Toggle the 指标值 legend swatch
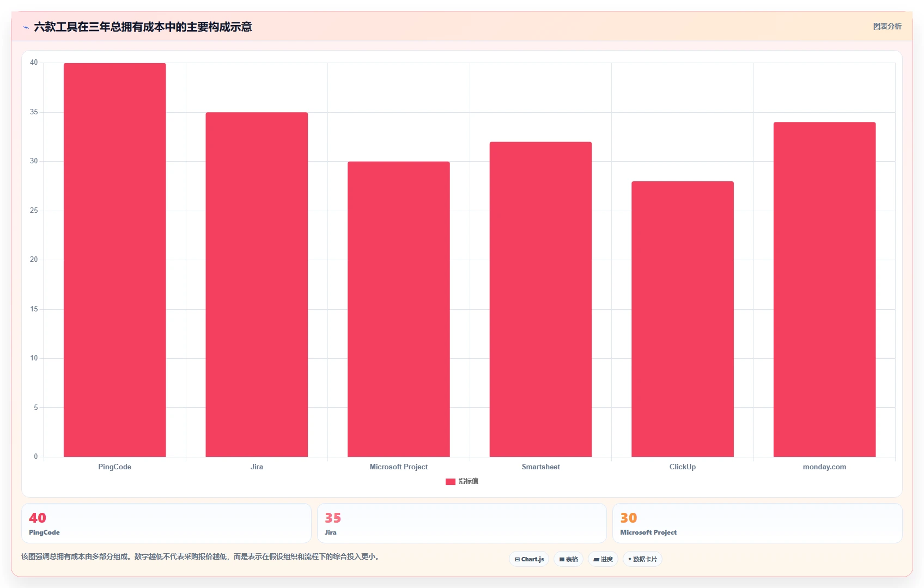 point(450,481)
